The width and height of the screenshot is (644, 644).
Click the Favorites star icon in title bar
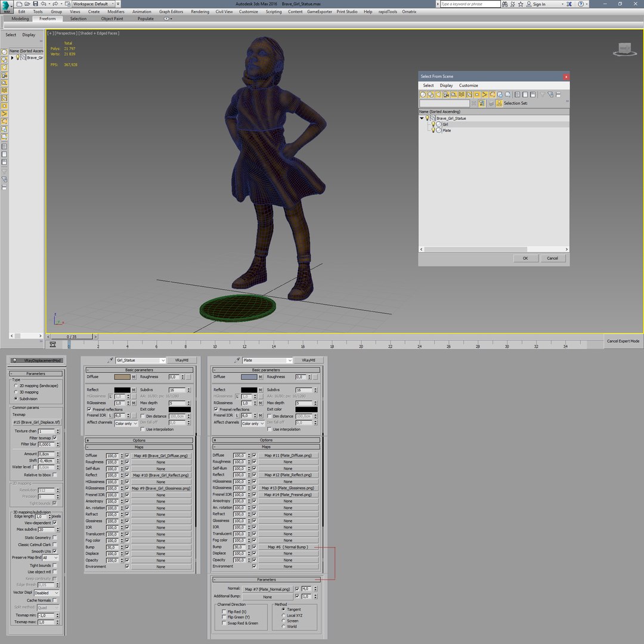coord(521,4)
